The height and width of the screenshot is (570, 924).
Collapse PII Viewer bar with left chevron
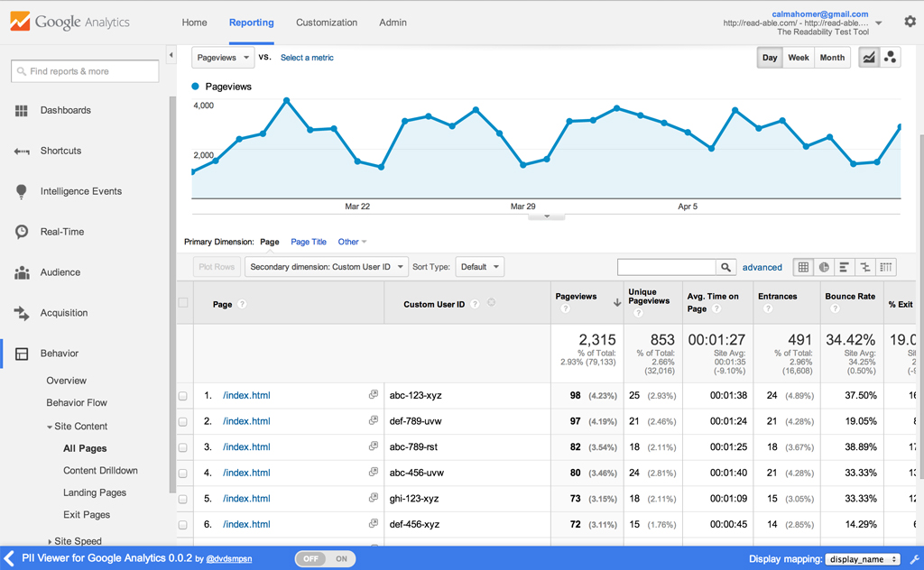click(x=9, y=558)
